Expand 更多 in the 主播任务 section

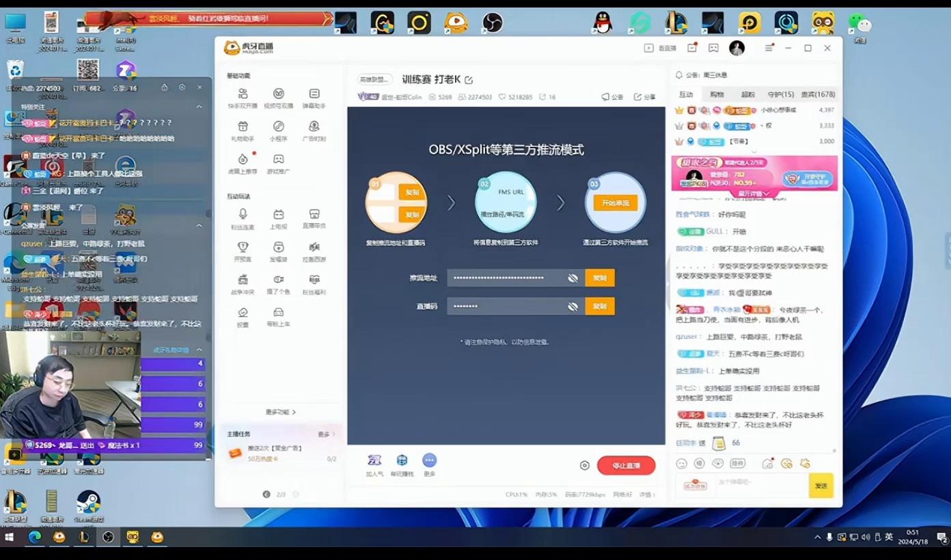pos(326,434)
